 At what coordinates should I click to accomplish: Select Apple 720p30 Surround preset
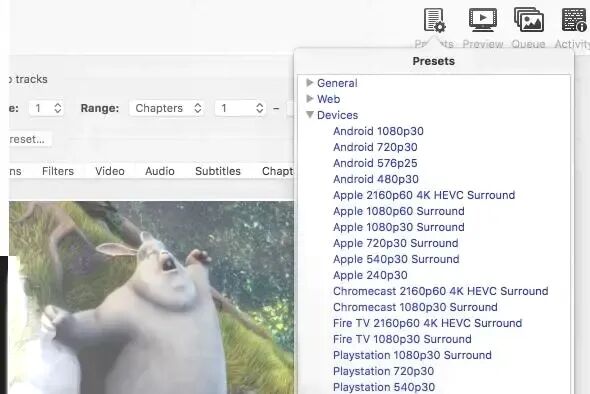point(396,243)
